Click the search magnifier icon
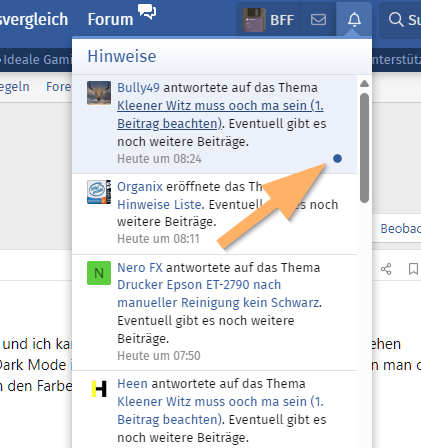Viewport: 421px width, 448px height. [x=396, y=19]
